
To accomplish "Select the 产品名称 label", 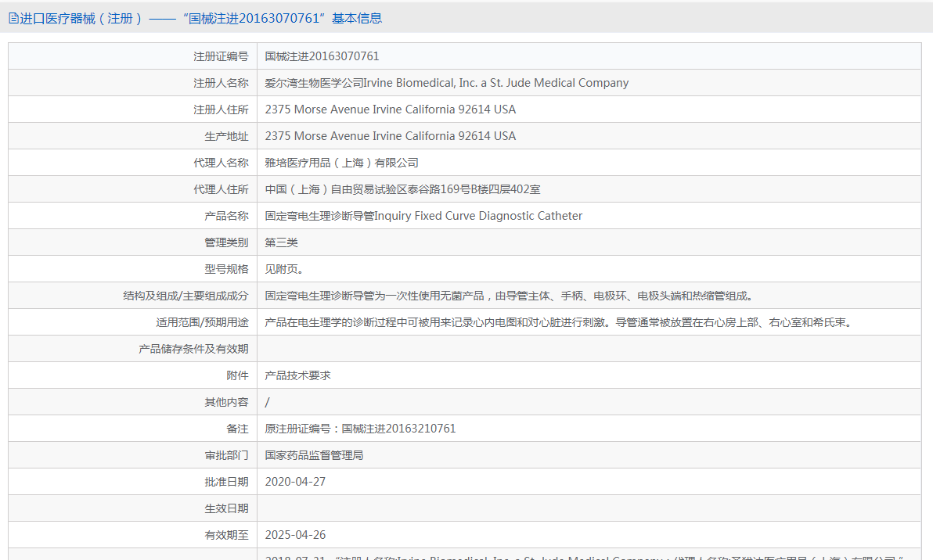I will pos(227,216).
